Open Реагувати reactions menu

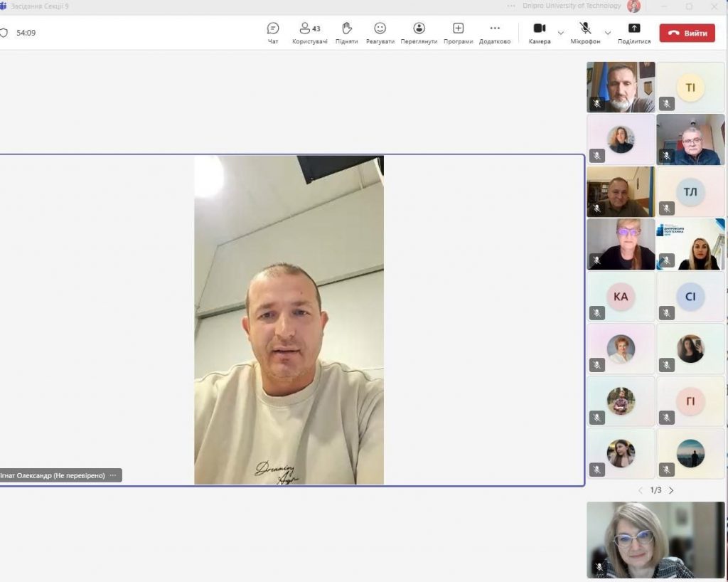pyautogui.click(x=380, y=33)
